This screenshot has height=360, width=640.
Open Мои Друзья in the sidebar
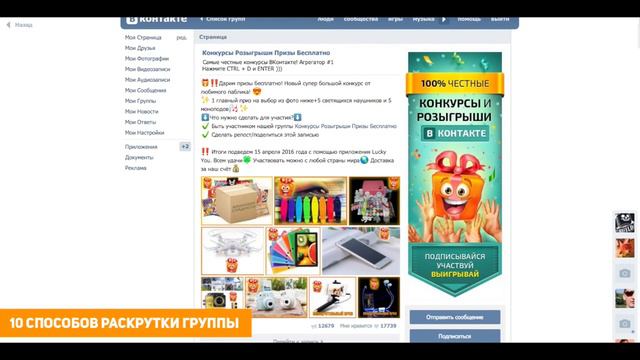(x=140, y=48)
